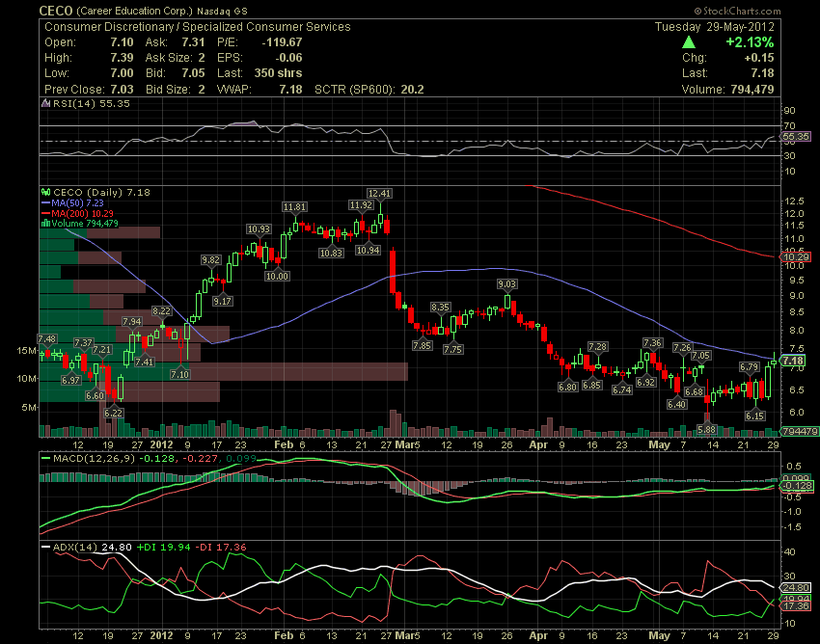
Task: Click the 7.18 current price tag
Action: (793, 361)
